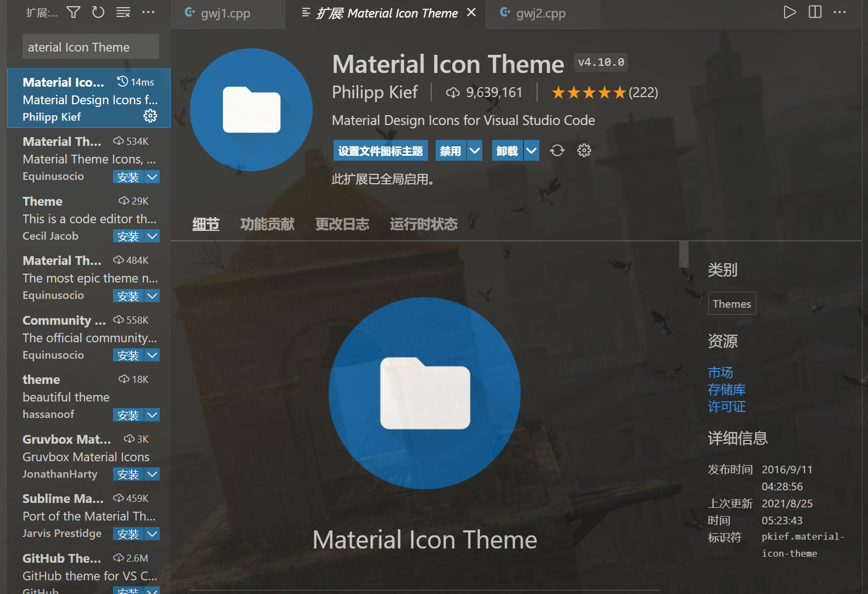Close the Material Icon Theme tab

(471, 13)
